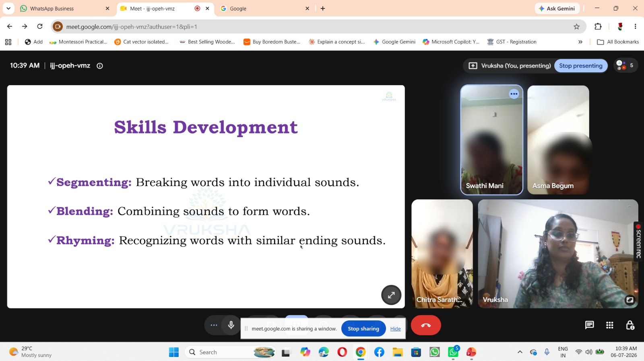Open the Google Gemini bookmark

tap(394, 42)
